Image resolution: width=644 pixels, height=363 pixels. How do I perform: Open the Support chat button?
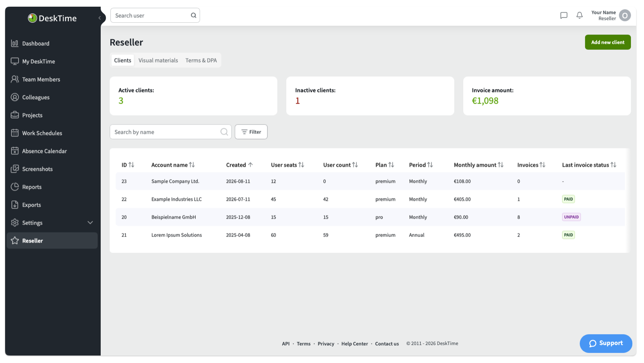[x=606, y=343]
